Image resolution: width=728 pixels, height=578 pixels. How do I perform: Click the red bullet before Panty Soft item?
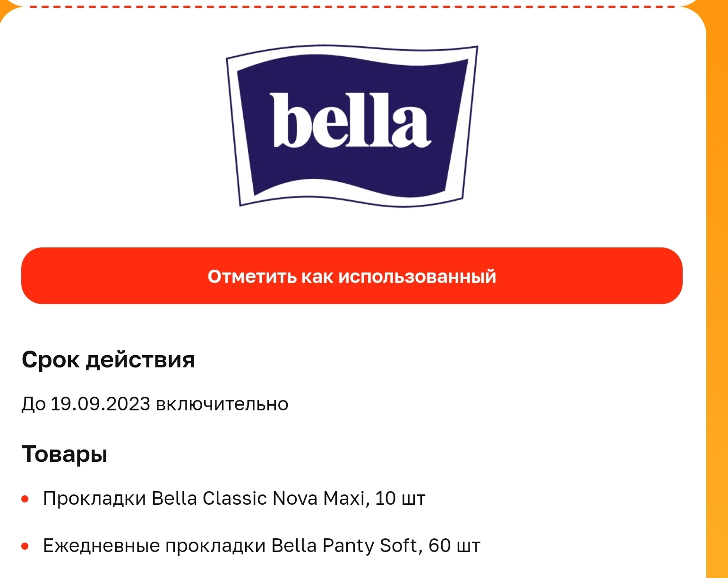click(26, 546)
